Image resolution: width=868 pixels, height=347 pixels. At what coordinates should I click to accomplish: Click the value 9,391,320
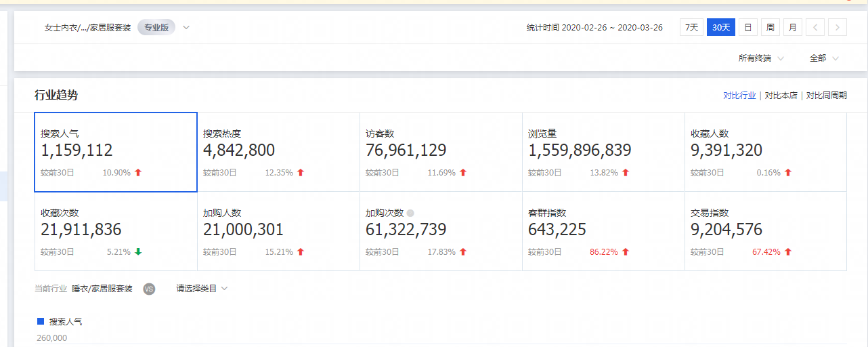pos(726,150)
